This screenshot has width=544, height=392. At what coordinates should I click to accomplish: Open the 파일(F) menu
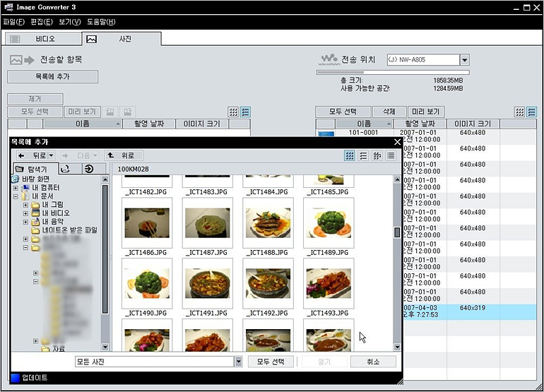pyautogui.click(x=14, y=22)
